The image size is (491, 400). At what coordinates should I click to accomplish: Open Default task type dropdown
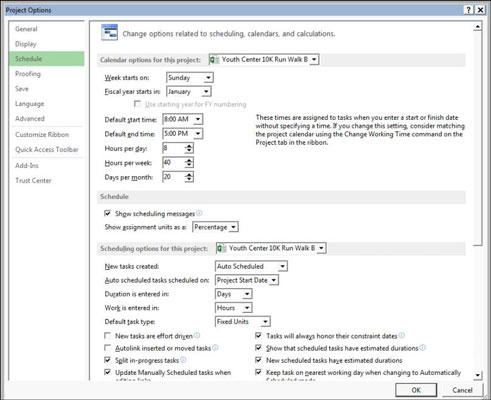pos(243,322)
